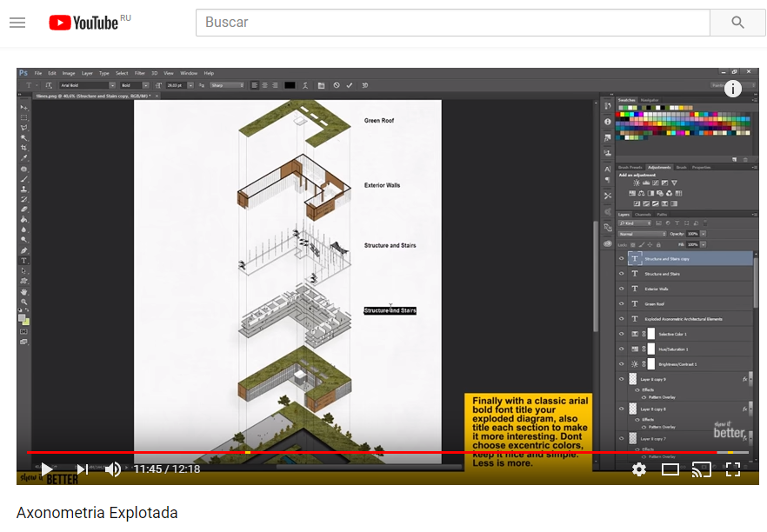Open the video info card icon
767x532 pixels.
pyautogui.click(x=733, y=89)
